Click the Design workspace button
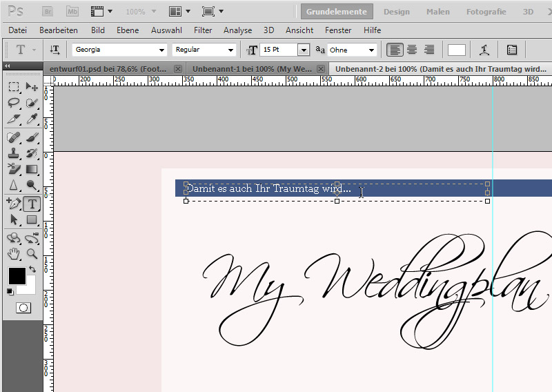Viewport: 552px width, 392px height. [396, 12]
